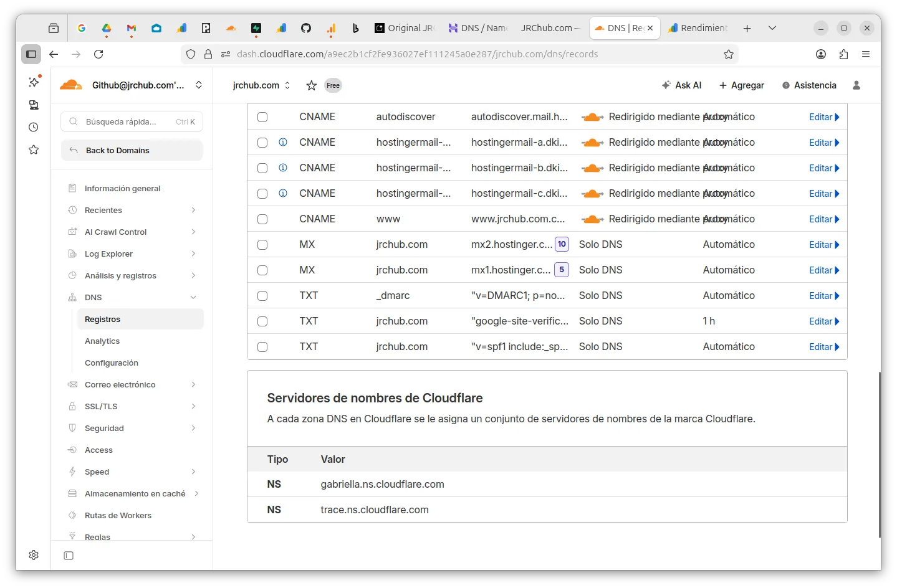This screenshot has height=588, width=897.
Task: Open the history clock icon in the browser sidebar
Action: [x=34, y=127]
